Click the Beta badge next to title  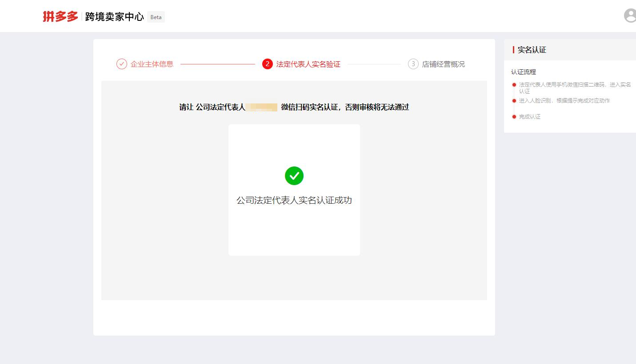click(x=156, y=17)
